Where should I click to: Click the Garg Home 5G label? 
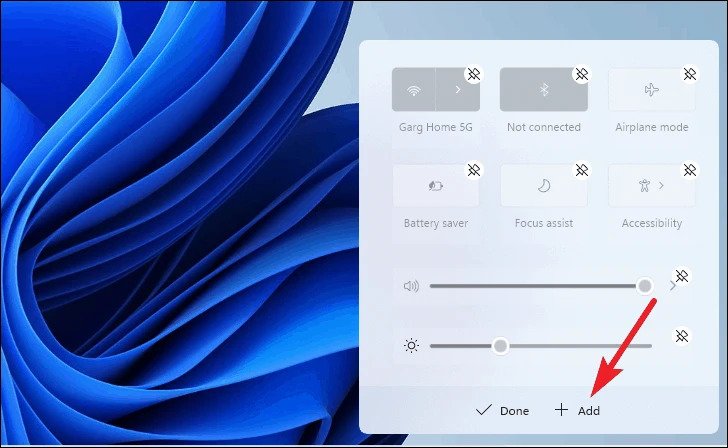(x=436, y=127)
